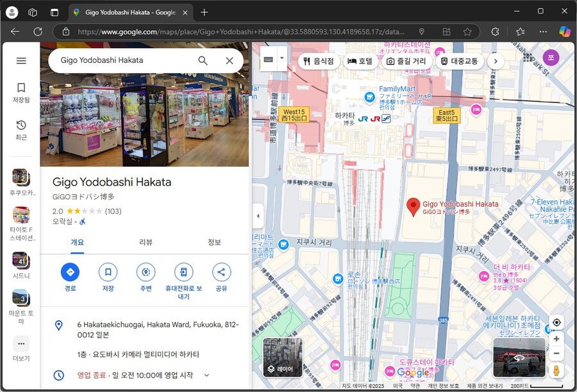Viewport: 577px width, 392px height.
Task: Click the browser back arrow
Action: point(15,31)
